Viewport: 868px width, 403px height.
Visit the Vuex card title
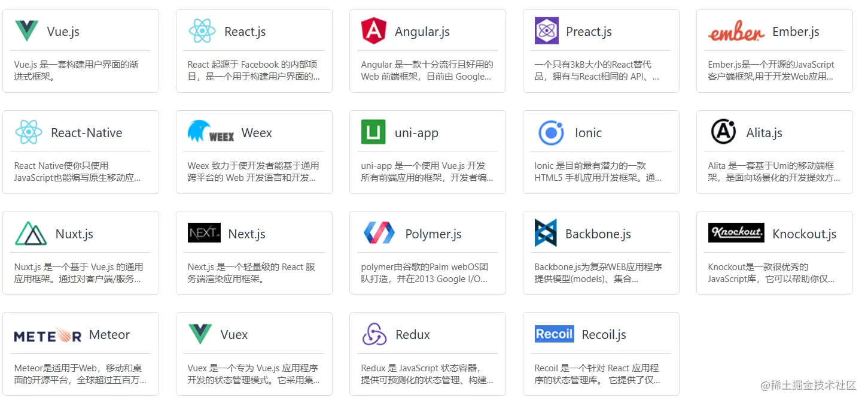click(234, 335)
